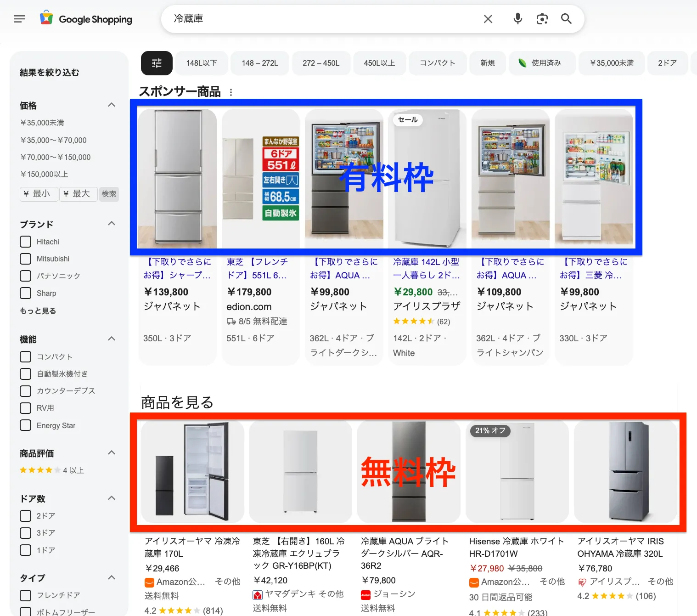Select the 148 – 272L filter chip
The image size is (697, 616).
(260, 63)
